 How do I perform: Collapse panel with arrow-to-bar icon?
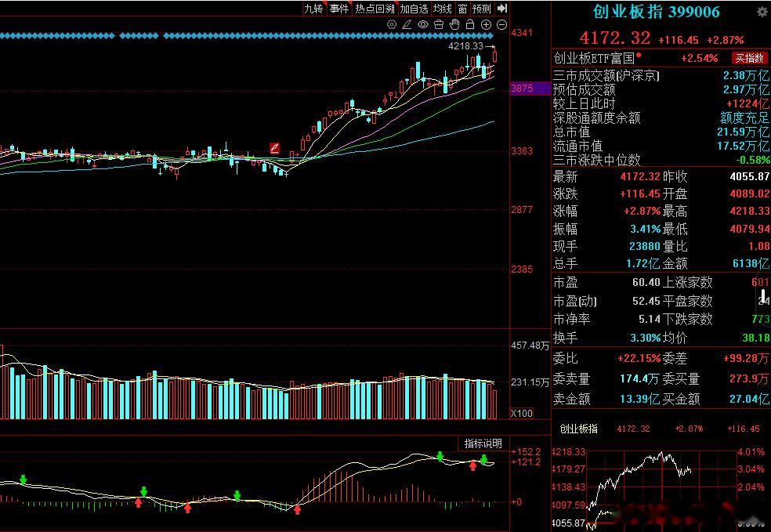tap(502, 9)
